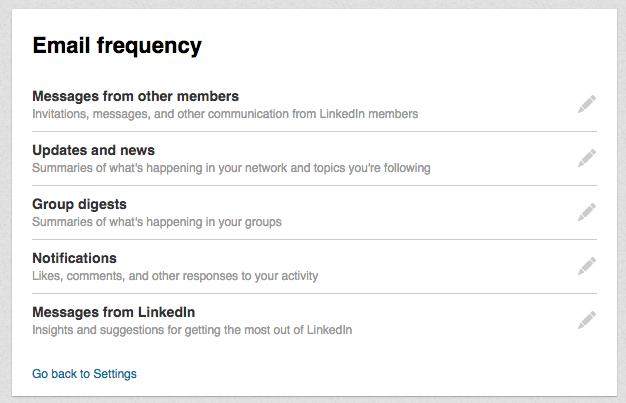Click empty space in the Group digests row
This screenshot has width=626, height=403.
(427, 213)
